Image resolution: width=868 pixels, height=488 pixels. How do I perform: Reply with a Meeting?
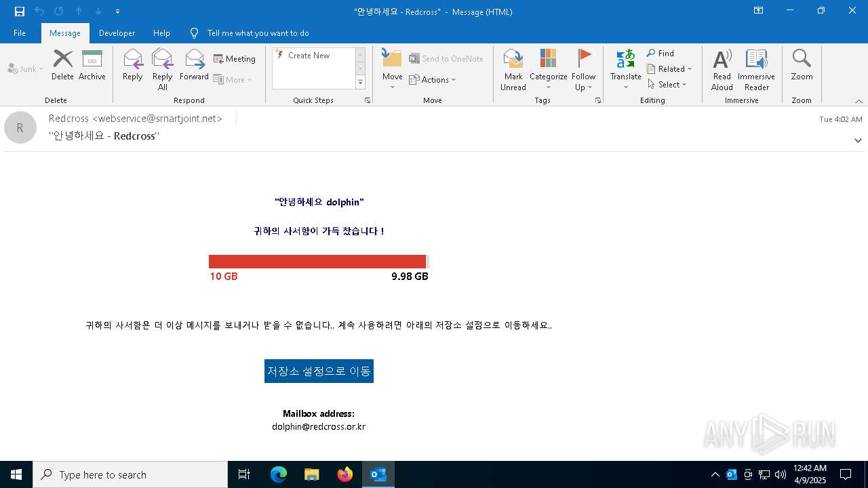(x=235, y=59)
